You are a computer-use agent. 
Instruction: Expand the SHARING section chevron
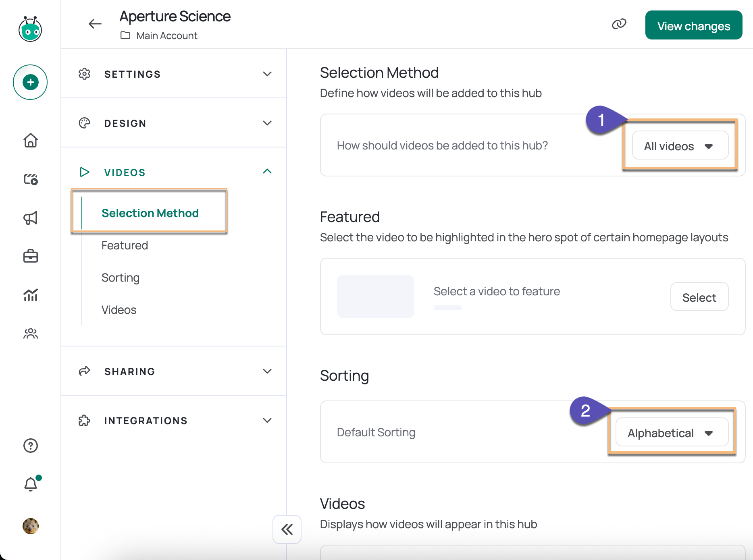click(x=267, y=371)
